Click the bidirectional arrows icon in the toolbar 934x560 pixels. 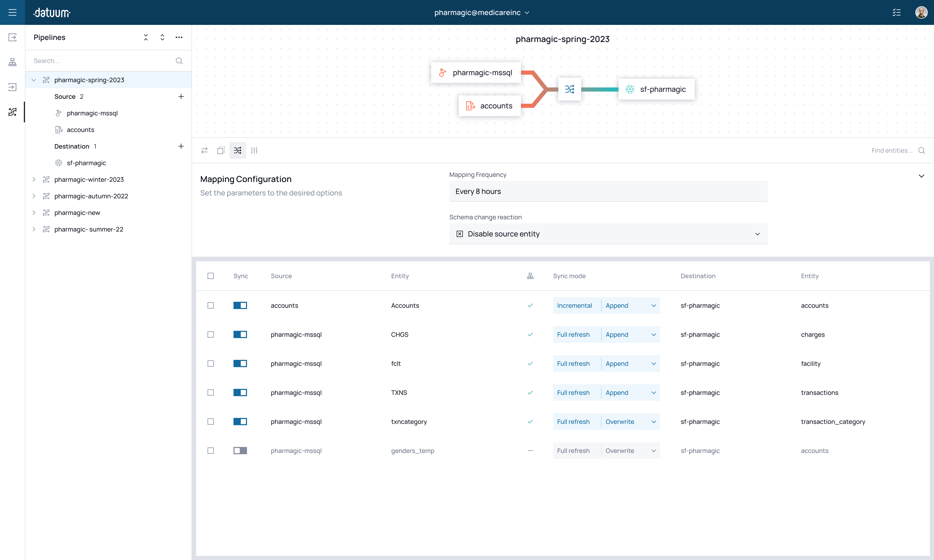coord(204,150)
